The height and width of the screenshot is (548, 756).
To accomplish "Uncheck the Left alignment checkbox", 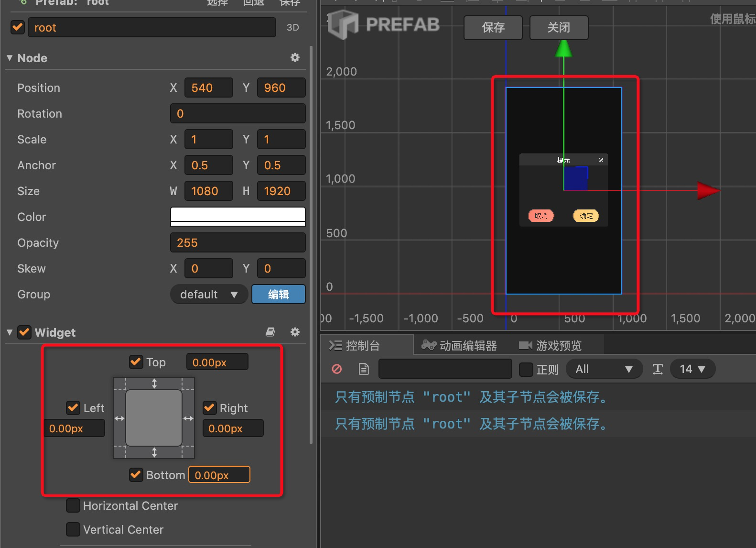I will pos(73,408).
